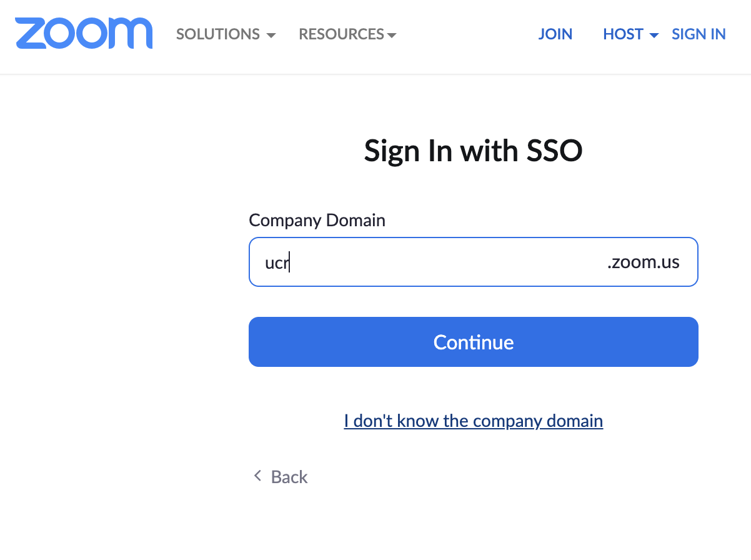
Task: Click the back chevron arrow icon
Action: click(x=257, y=476)
